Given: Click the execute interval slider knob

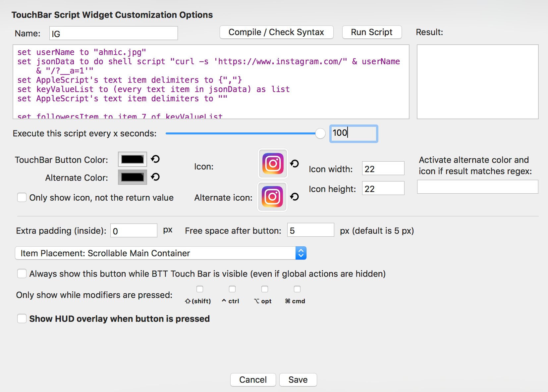Looking at the screenshot, I should click(320, 133).
